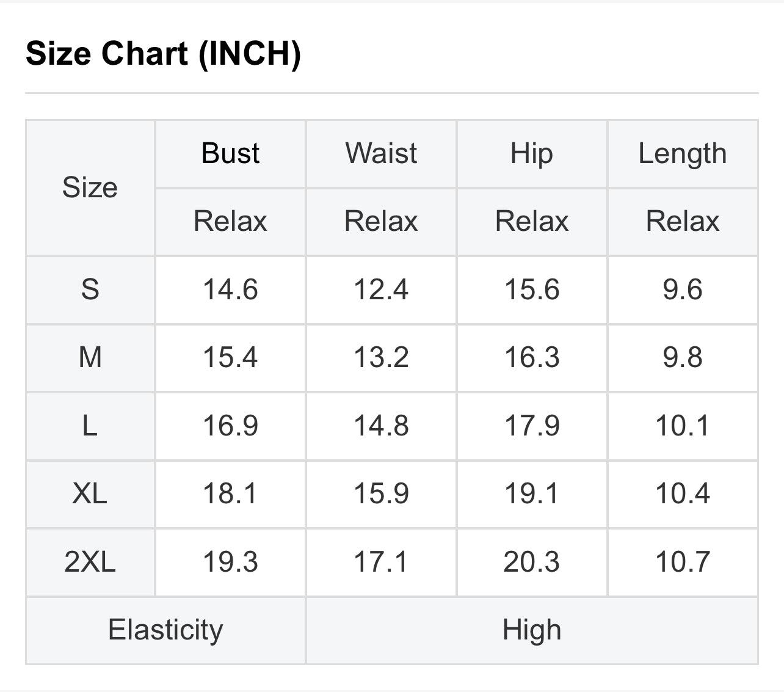The image size is (784, 692).
Task: Select the Size column header
Action: [90, 188]
